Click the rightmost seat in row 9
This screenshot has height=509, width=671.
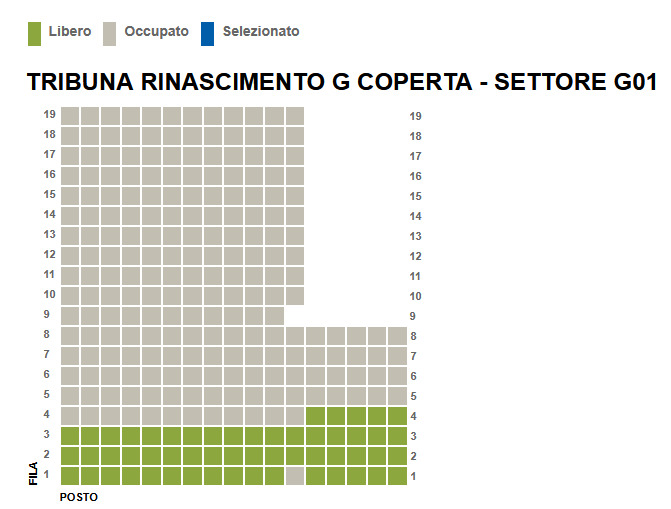point(274,316)
